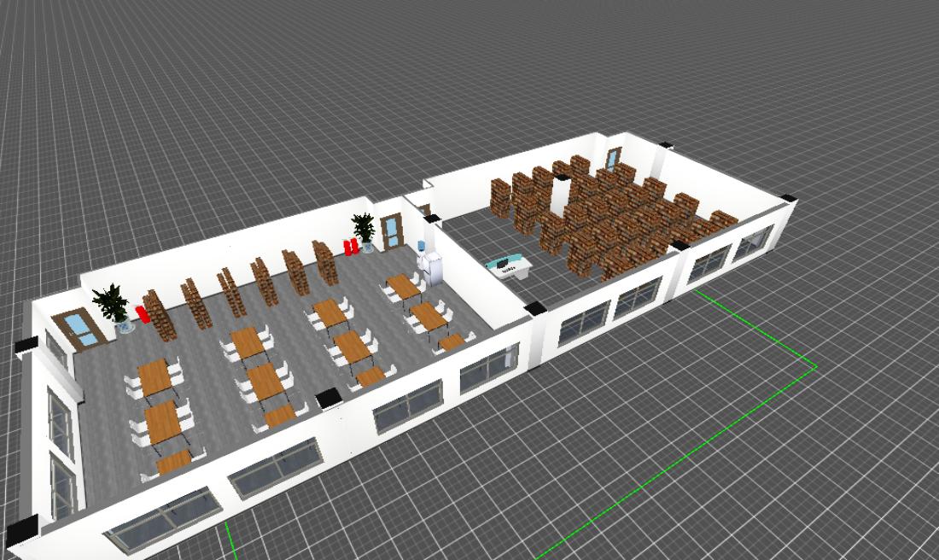Pick the rightmost bookshelf in the reading room row
The image size is (939, 560).
(x=325, y=261)
